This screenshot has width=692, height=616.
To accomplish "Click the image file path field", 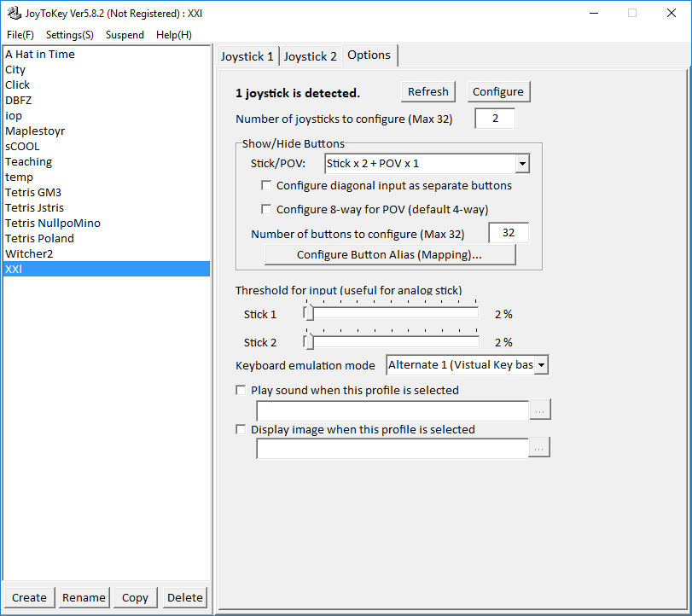I will tap(393, 448).
